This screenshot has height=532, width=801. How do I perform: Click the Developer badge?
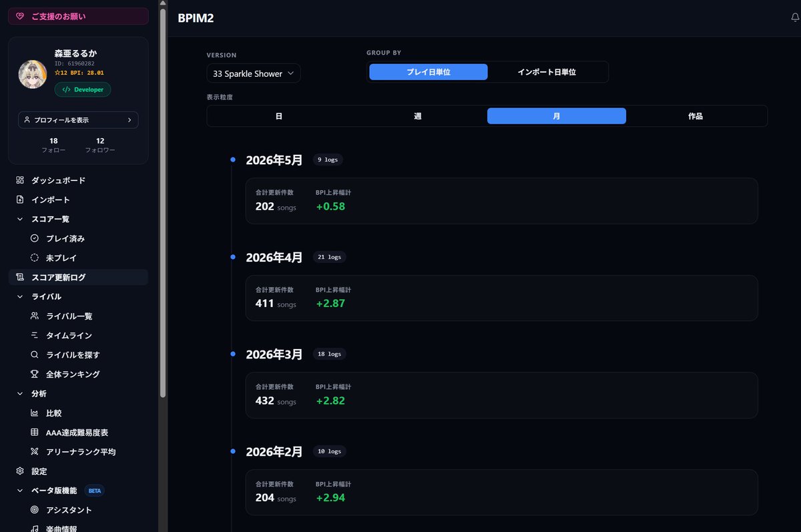click(83, 89)
